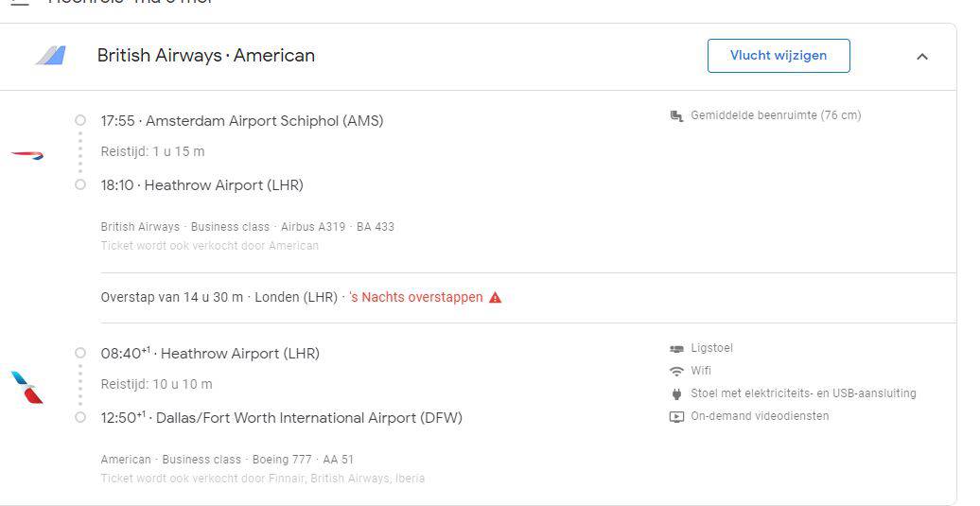Click the Gemiddelde beenruimte (76 cm) label
Viewport: 980px width, 506px height.
pyautogui.click(x=776, y=115)
